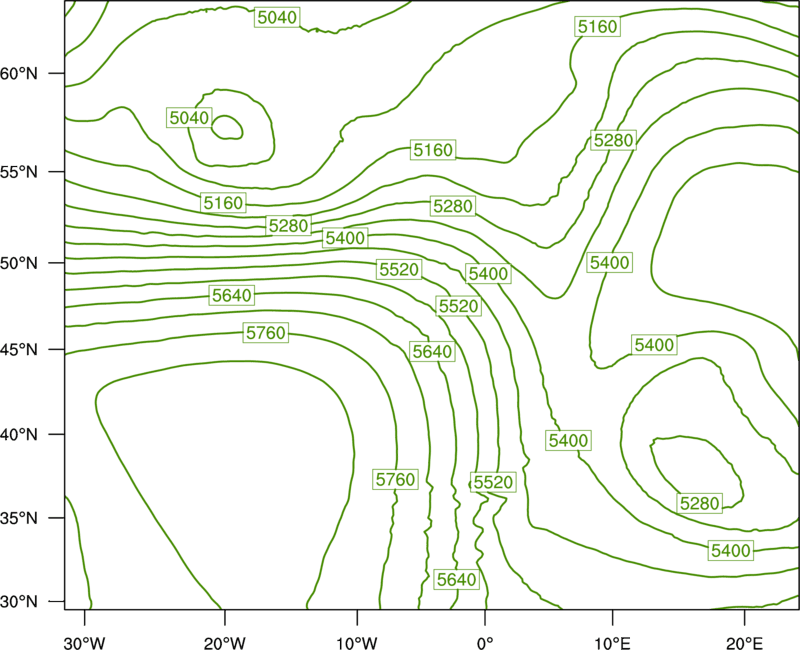Select the 50°N latitude tick label
This screenshot has width=800, height=650.
(19, 263)
